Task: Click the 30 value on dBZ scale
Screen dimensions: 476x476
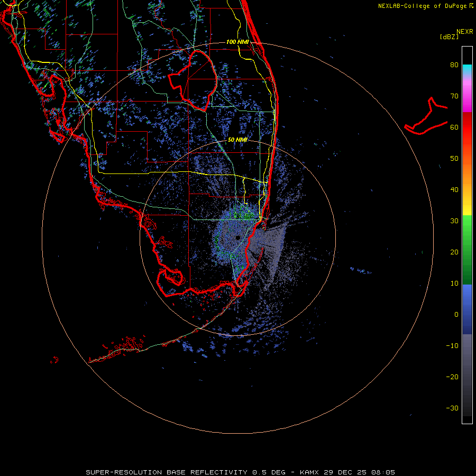Action: pyautogui.click(x=454, y=221)
